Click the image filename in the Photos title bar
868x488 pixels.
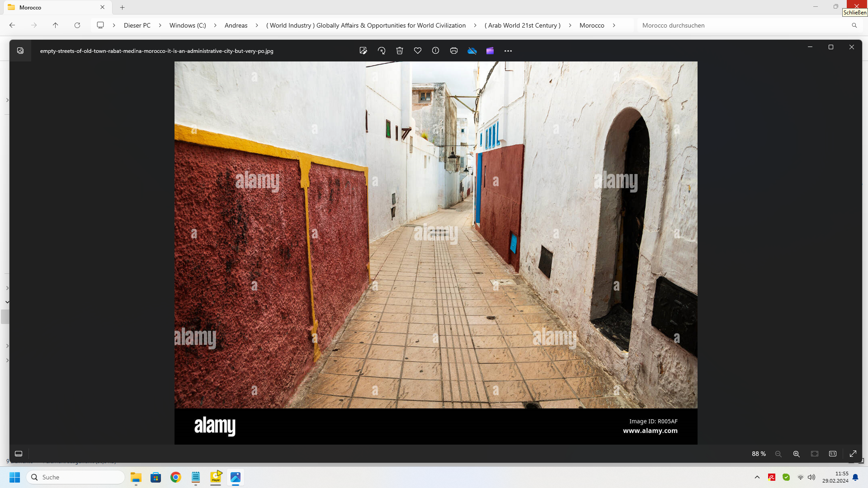156,51
